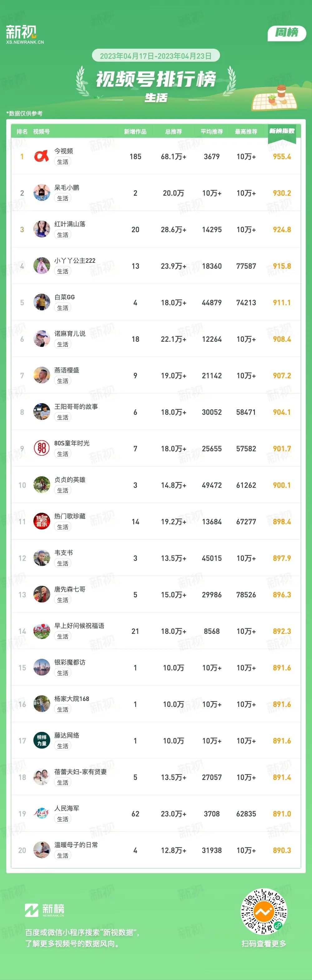Click the 总推荐 column header
This screenshot has width=312, height=980.
(x=173, y=132)
